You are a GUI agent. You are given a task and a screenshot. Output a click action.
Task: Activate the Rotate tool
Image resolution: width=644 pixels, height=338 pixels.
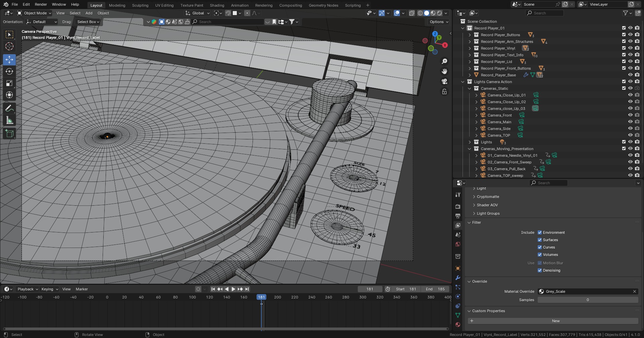pos(9,72)
